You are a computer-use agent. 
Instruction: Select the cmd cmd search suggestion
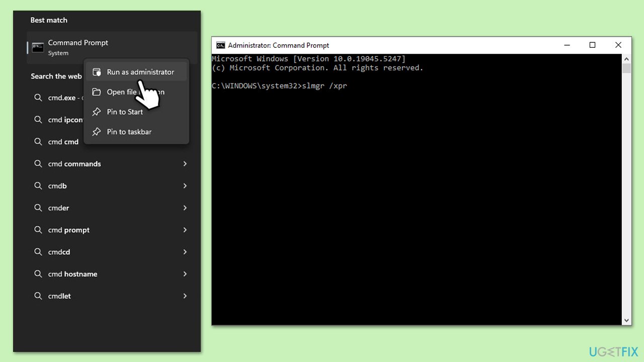(63, 142)
